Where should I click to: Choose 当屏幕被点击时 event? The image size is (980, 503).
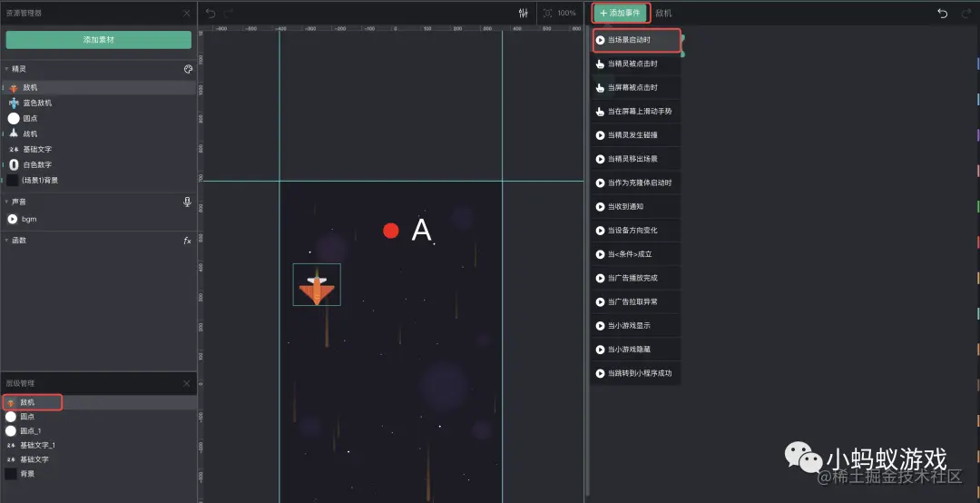click(636, 87)
